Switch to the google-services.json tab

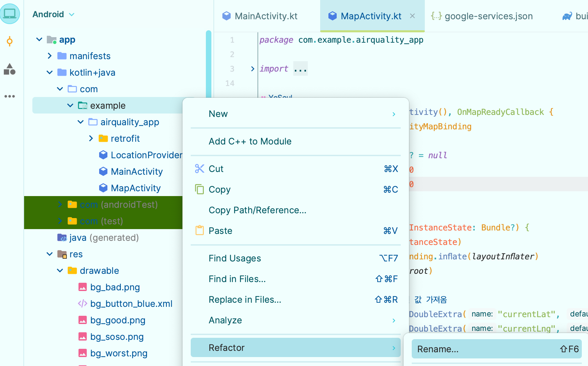click(x=482, y=16)
